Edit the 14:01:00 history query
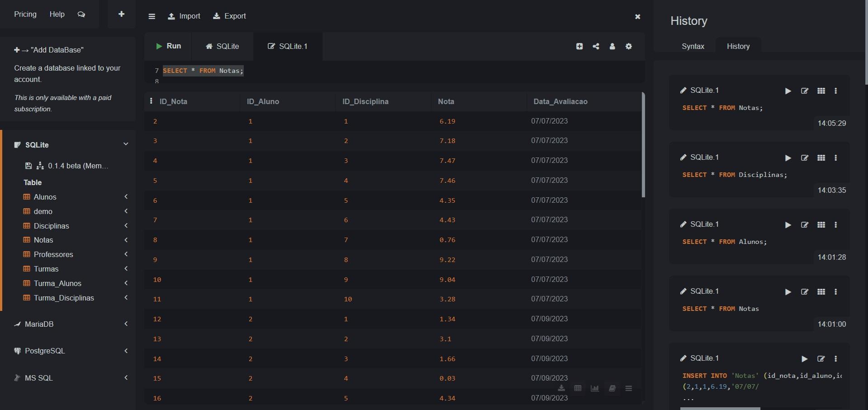 (805, 292)
